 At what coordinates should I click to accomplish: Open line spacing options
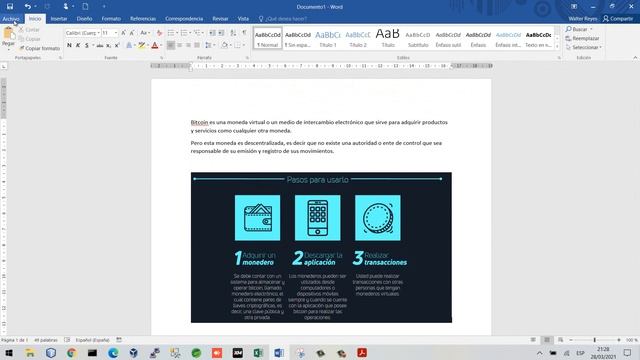tap(209, 45)
